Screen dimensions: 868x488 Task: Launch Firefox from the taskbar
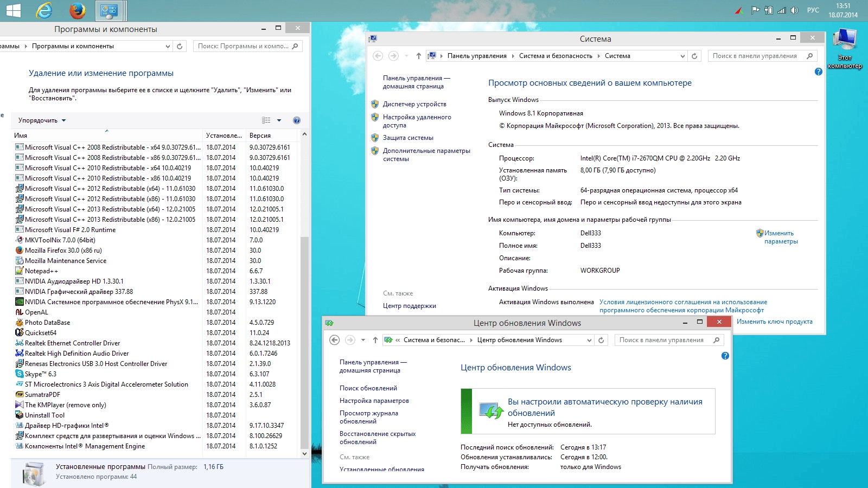click(78, 10)
